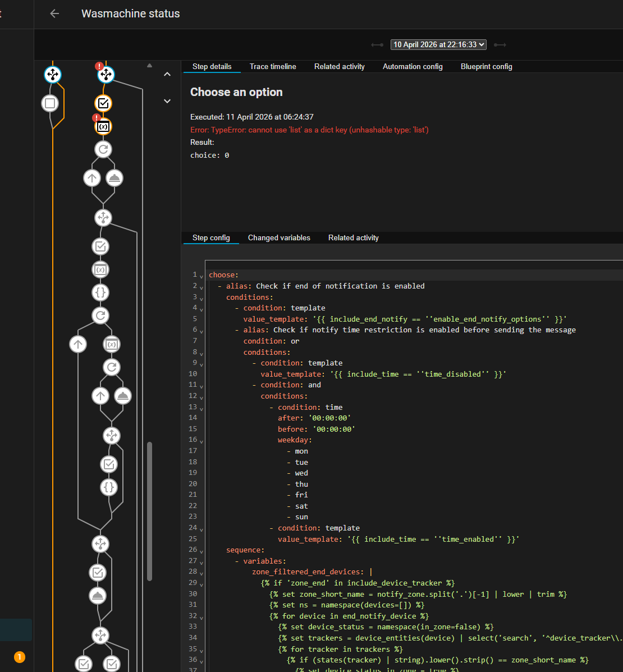
Task: Collapse the weekday list at line 16
Action: click(x=201, y=441)
